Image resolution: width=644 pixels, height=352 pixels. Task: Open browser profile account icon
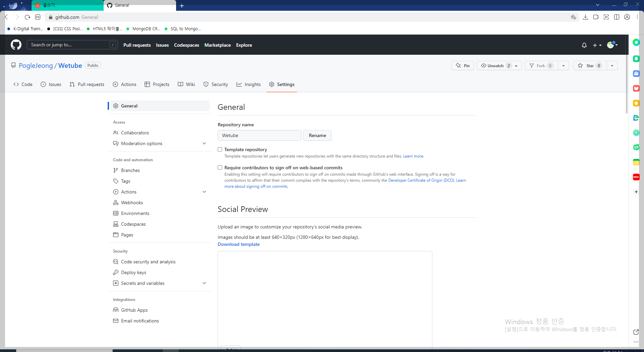coord(627,17)
